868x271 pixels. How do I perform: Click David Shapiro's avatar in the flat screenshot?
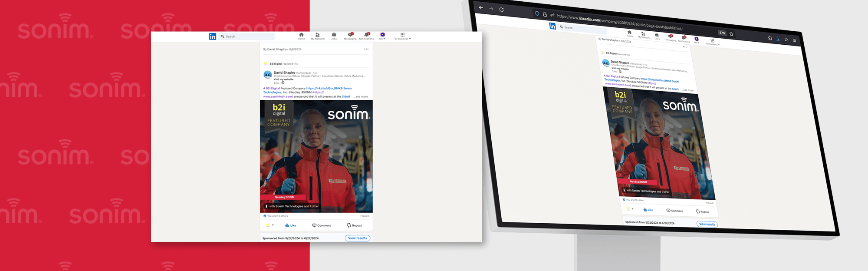[x=268, y=75]
